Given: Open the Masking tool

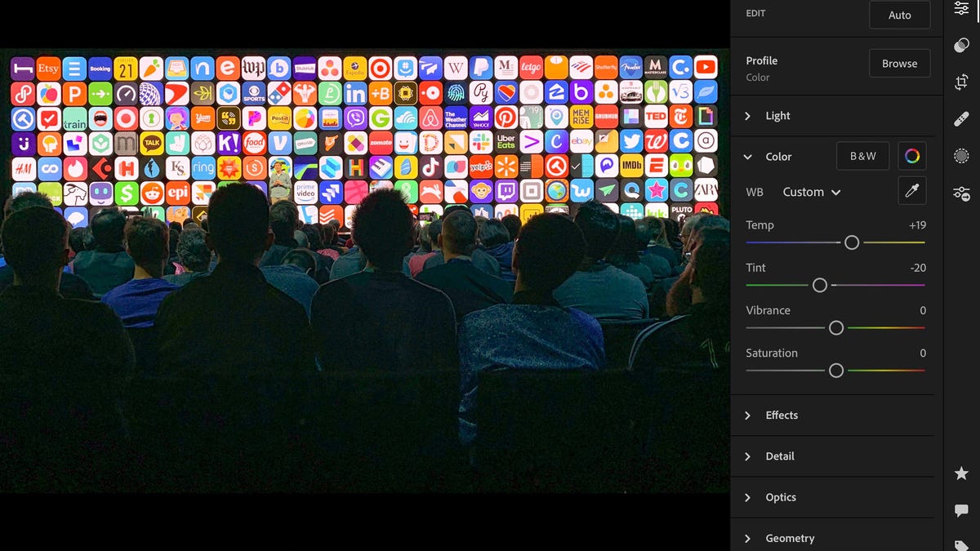Looking at the screenshot, I should 961,155.
